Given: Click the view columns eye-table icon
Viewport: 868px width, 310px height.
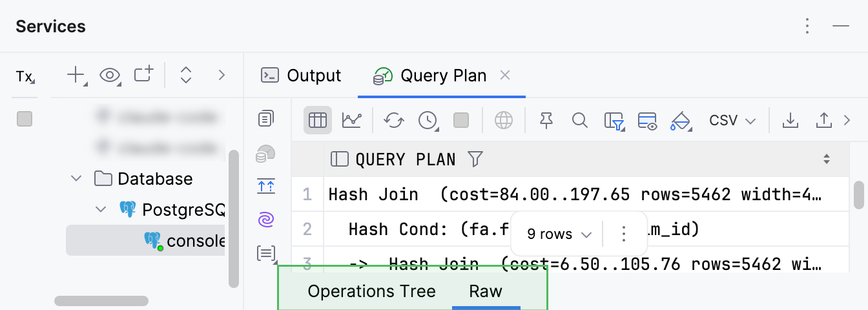Looking at the screenshot, I should [647, 121].
